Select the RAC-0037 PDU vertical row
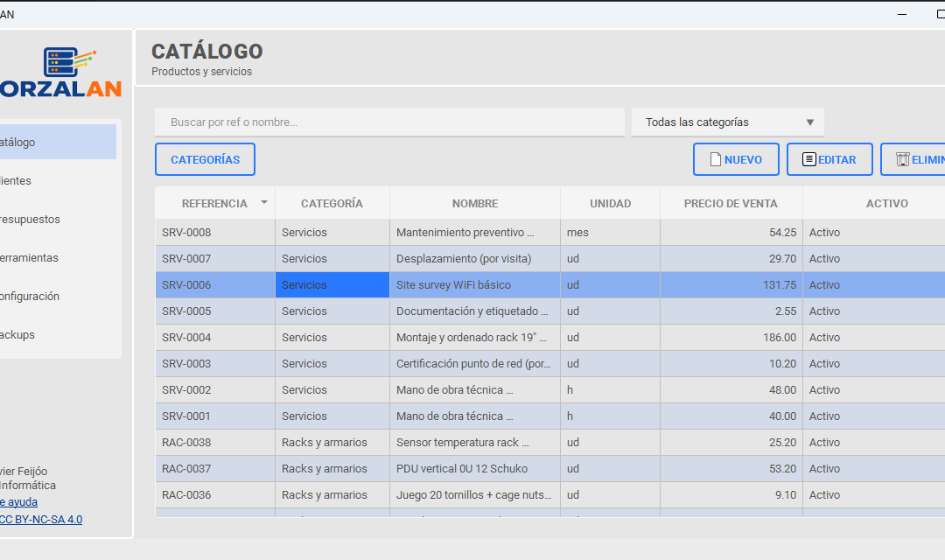The height and width of the screenshot is (560, 945). coord(472,469)
